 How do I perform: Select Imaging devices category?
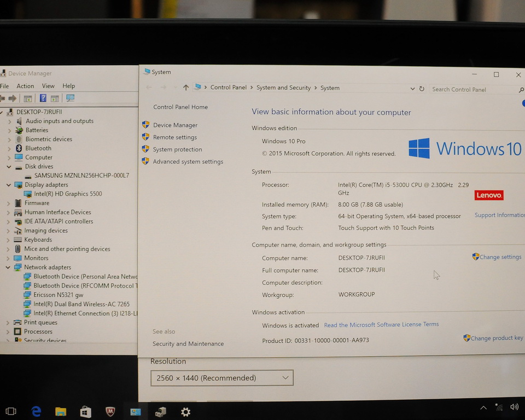point(46,230)
